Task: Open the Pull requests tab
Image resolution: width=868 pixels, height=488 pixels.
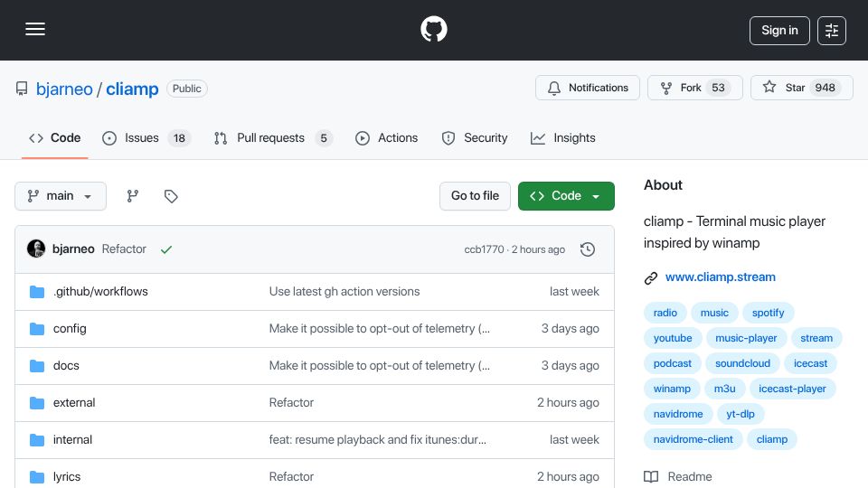Action: (x=273, y=138)
